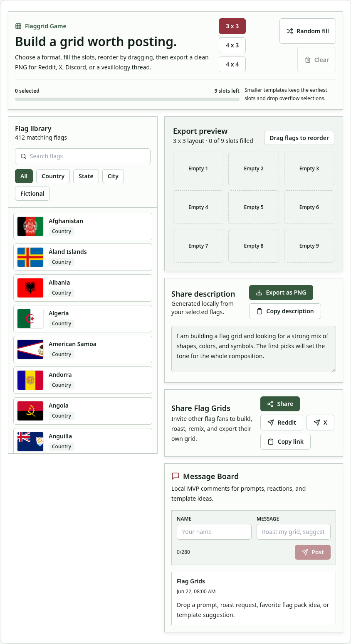351x644 pixels.
Task: Click the Angola flag thumbnail
Action: coord(30,411)
